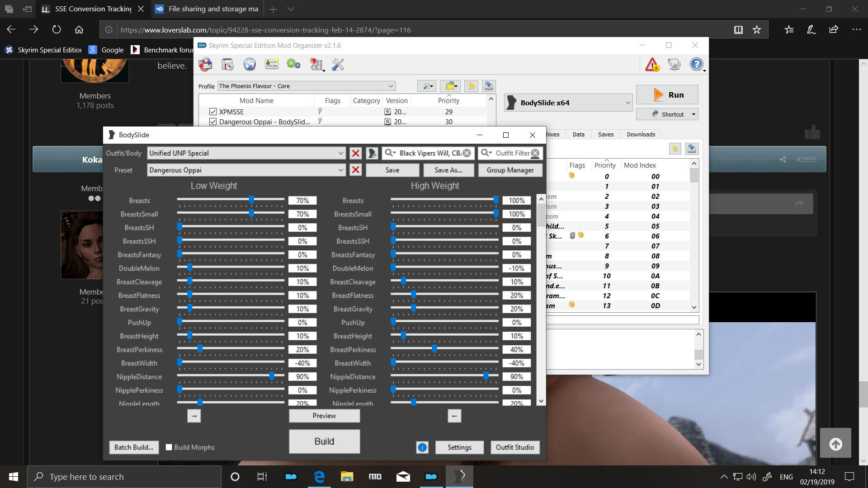Sort mod list by Priority column
The width and height of the screenshot is (868, 488).
click(448, 100)
